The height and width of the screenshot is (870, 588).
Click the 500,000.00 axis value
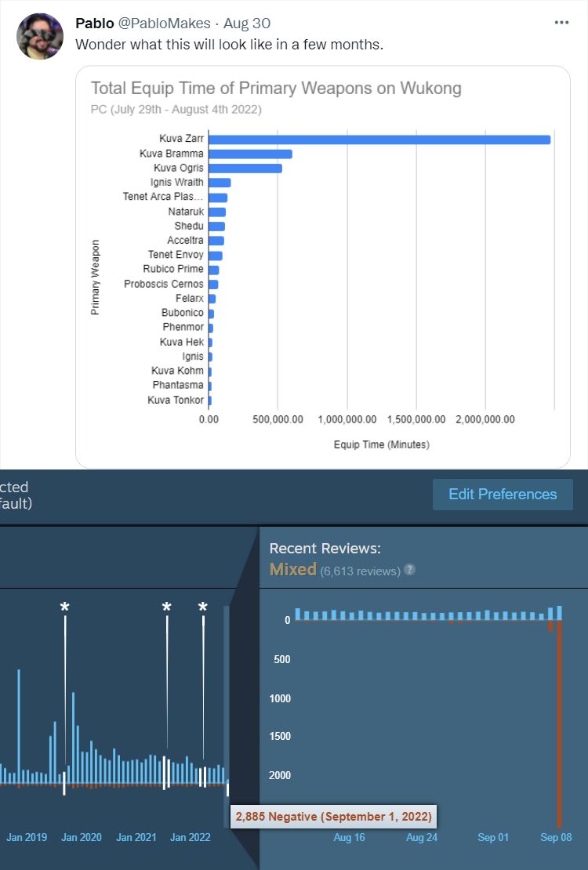click(278, 419)
